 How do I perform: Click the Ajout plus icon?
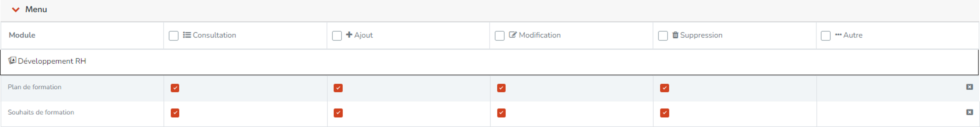[349, 35]
